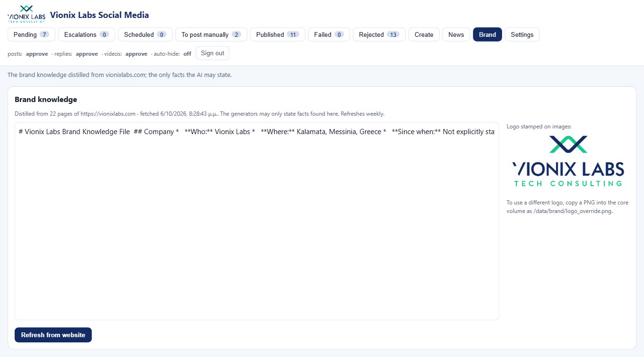Click the stamped Vionix Labs logo preview

pyautogui.click(x=568, y=161)
